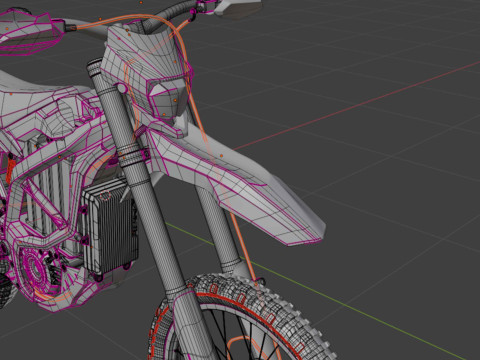480x360 pixels.
Task: Select the circular engine clutch cover
Action: (x=37, y=270)
